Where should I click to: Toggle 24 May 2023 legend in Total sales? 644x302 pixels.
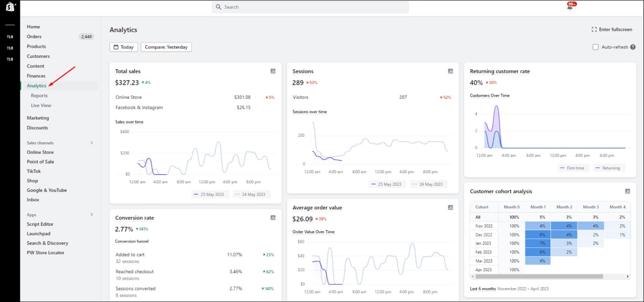(x=251, y=194)
